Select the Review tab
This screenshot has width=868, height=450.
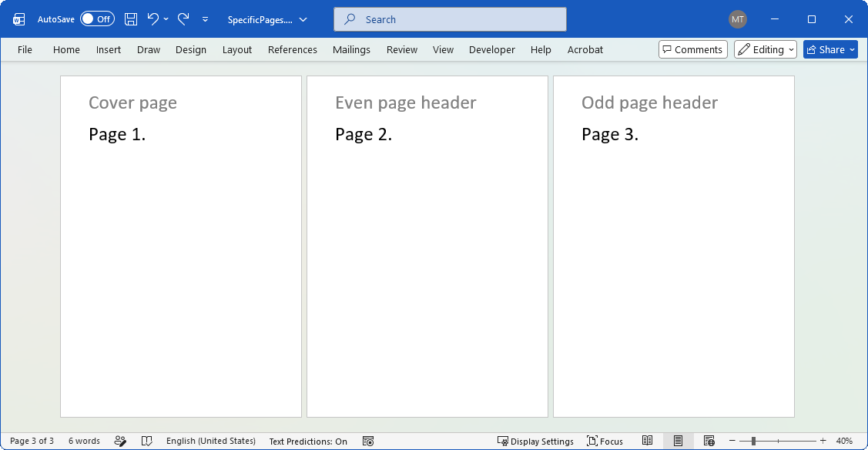(402, 50)
